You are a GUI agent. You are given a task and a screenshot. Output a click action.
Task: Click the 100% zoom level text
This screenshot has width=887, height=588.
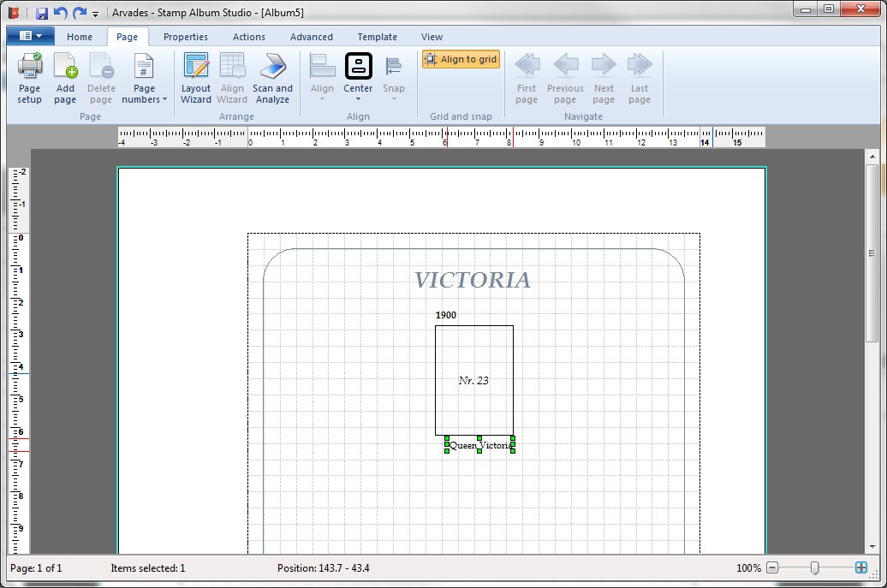coord(748,568)
